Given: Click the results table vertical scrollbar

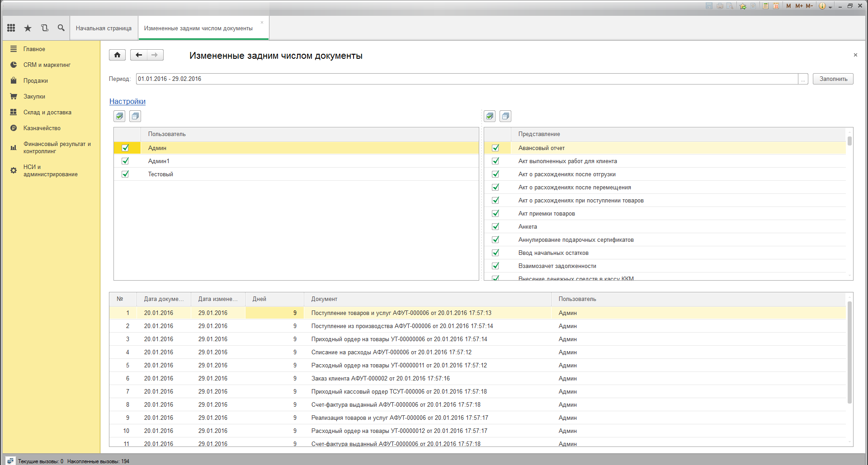Looking at the screenshot, I should click(849, 352).
